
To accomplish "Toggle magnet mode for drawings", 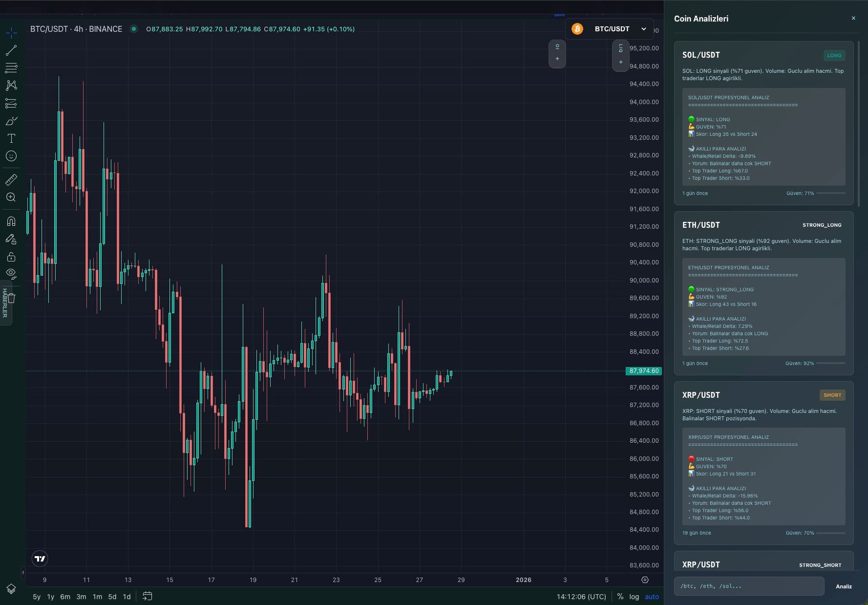I will click(x=11, y=221).
